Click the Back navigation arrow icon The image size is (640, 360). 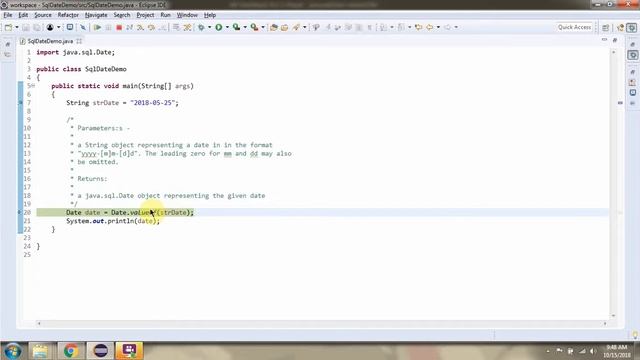[x=430, y=27]
